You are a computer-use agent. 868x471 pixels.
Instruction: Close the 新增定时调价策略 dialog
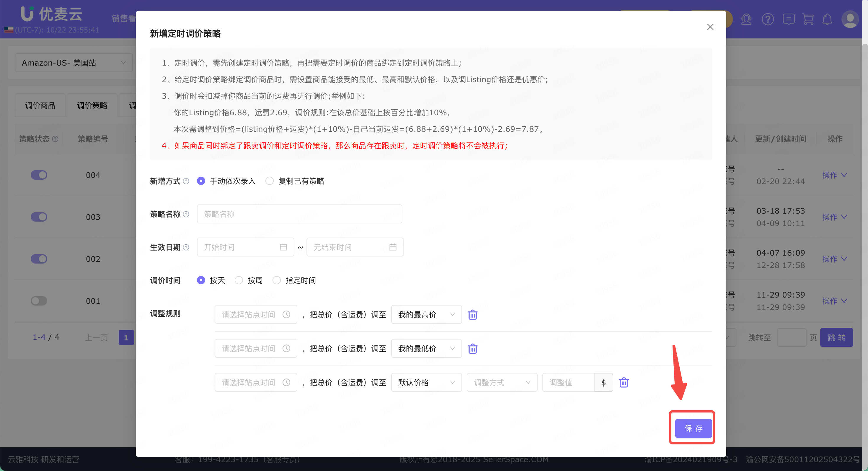(x=710, y=27)
